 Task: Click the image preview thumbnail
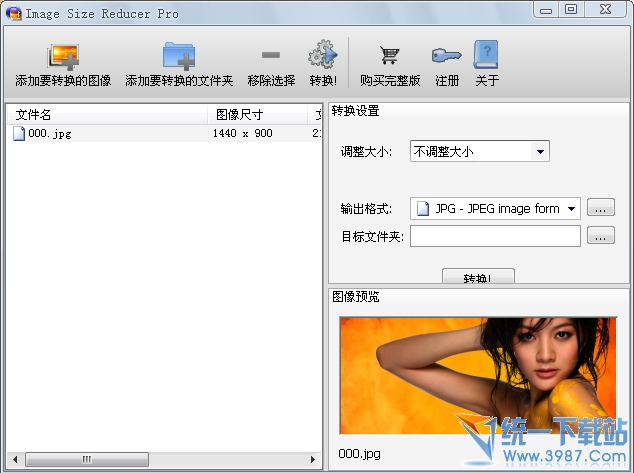pyautogui.click(x=478, y=375)
